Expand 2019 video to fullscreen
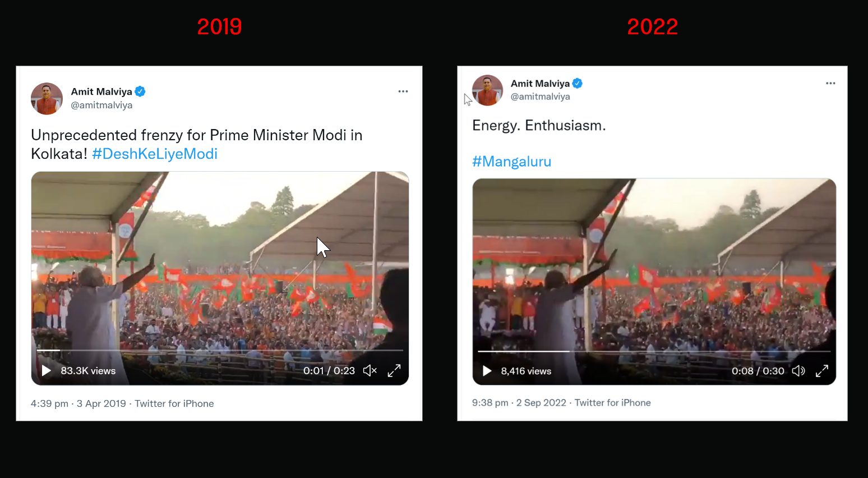This screenshot has width=868, height=478. click(x=394, y=370)
